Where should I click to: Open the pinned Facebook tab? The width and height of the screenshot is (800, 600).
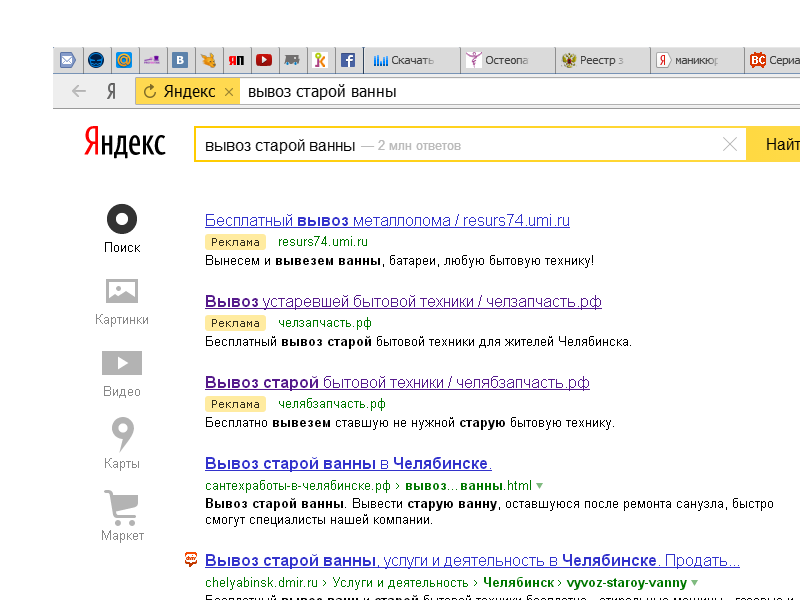348,60
